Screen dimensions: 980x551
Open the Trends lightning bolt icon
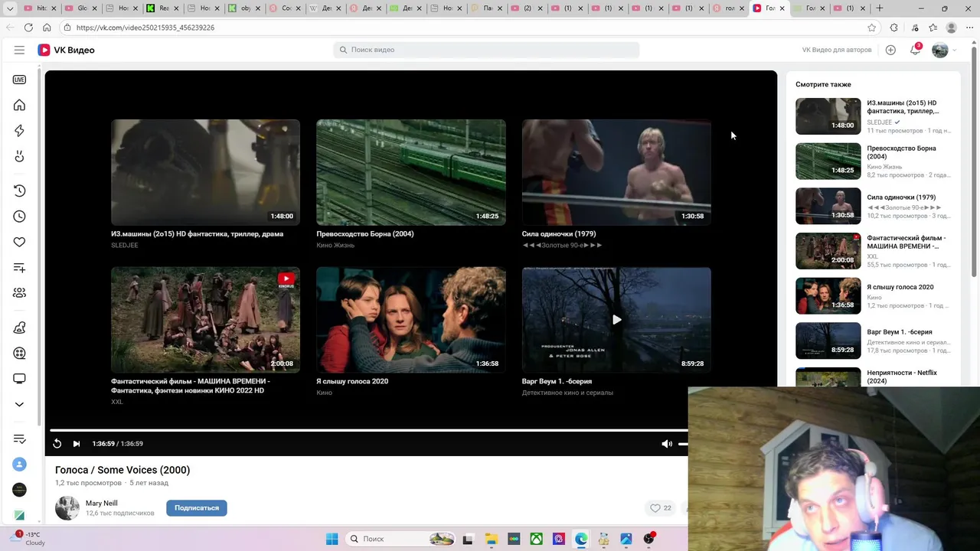coord(19,131)
